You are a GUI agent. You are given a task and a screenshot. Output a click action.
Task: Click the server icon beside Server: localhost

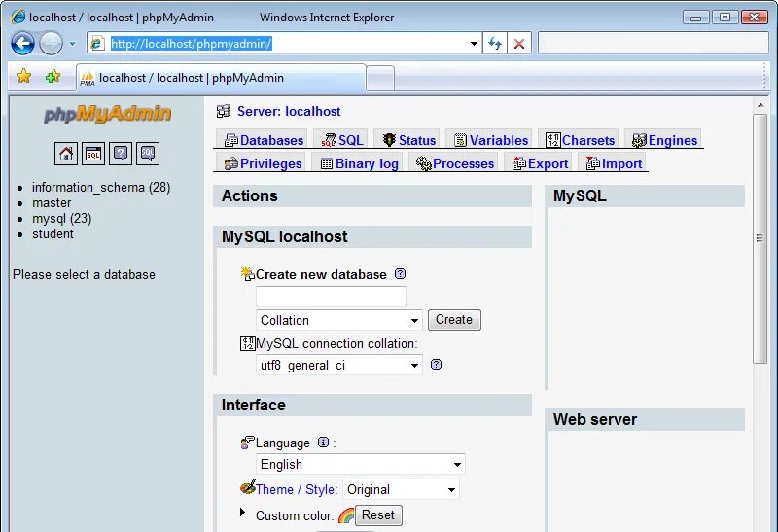[224, 111]
